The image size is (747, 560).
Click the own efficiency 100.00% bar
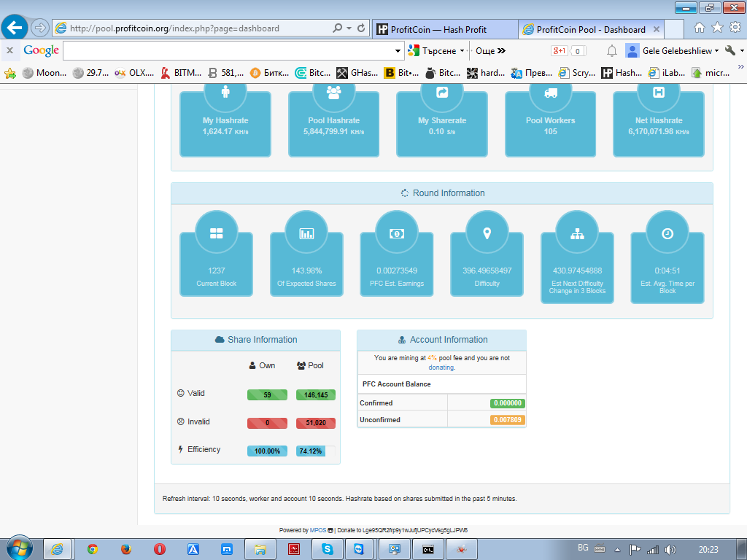267,451
